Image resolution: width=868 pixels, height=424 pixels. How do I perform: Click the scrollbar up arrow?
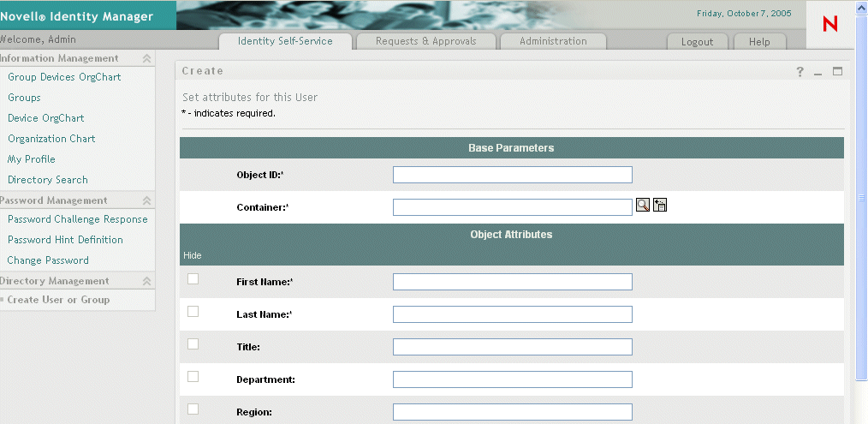click(861, 9)
